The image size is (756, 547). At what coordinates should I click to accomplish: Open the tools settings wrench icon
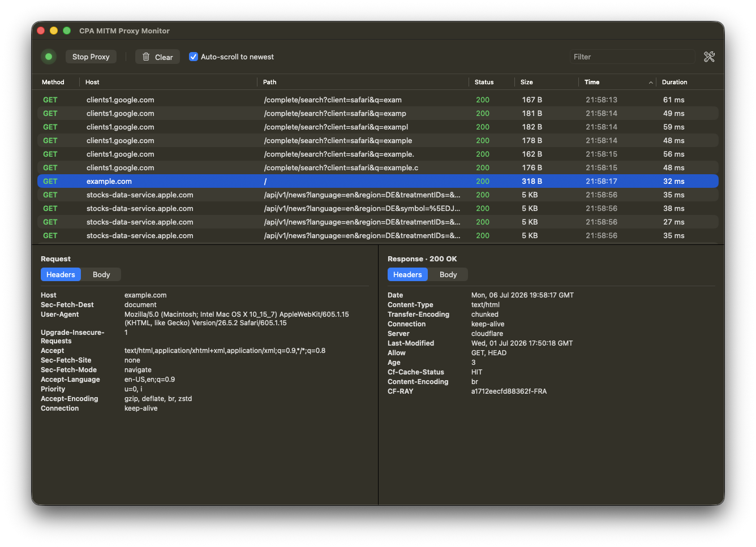click(x=709, y=57)
